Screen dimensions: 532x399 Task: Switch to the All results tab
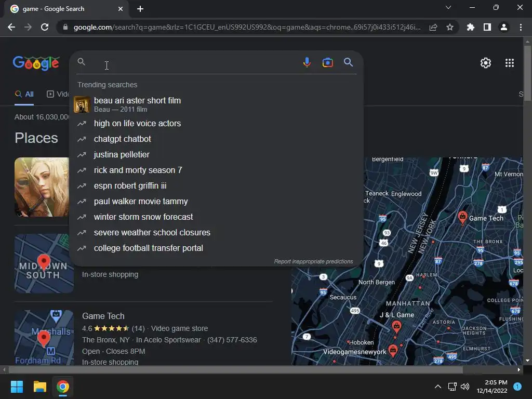click(x=24, y=95)
